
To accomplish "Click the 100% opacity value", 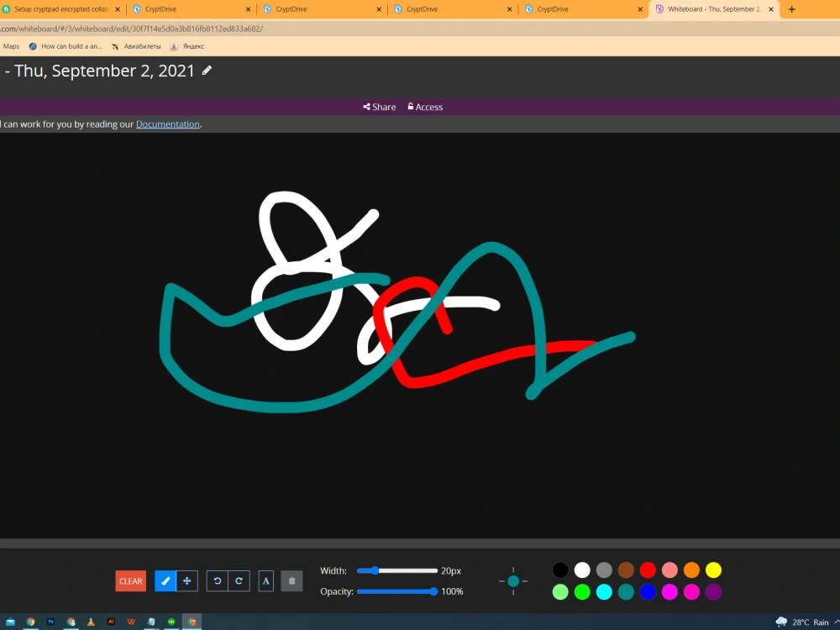I will (452, 591).
